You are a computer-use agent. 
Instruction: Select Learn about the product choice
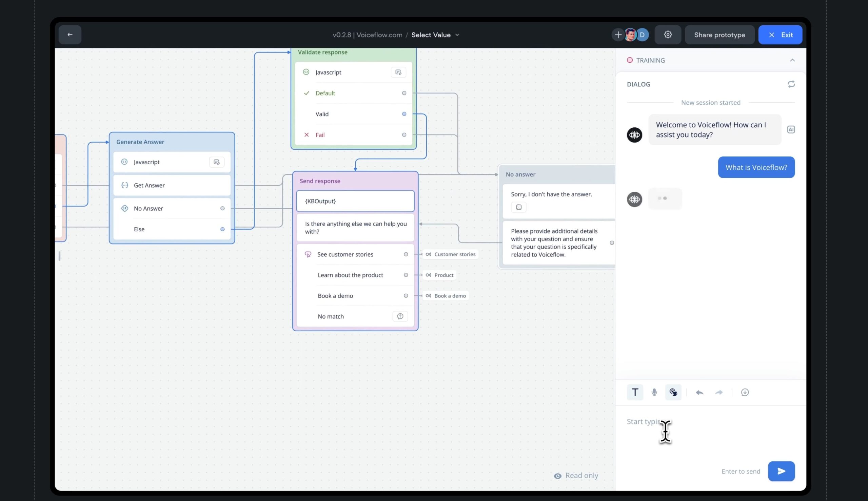pos(350,275)
